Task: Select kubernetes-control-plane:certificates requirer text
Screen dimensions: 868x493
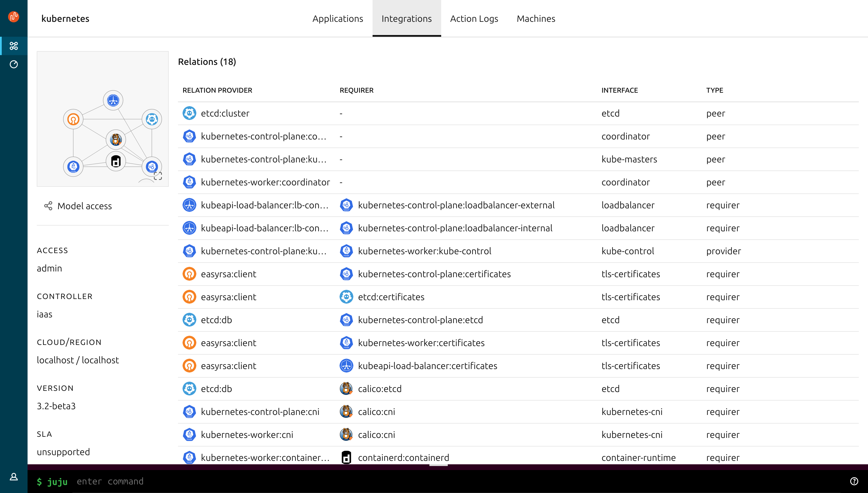Action: [434, 274]
